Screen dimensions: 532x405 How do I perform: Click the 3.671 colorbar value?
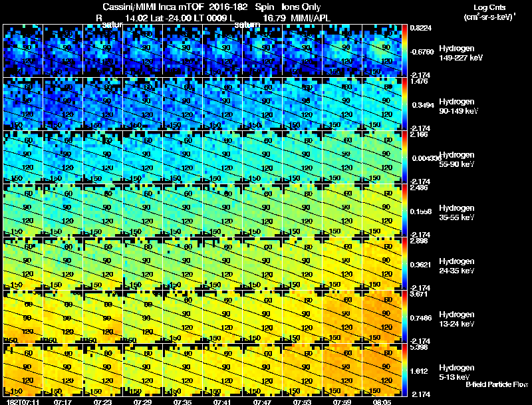click(419, 294)
